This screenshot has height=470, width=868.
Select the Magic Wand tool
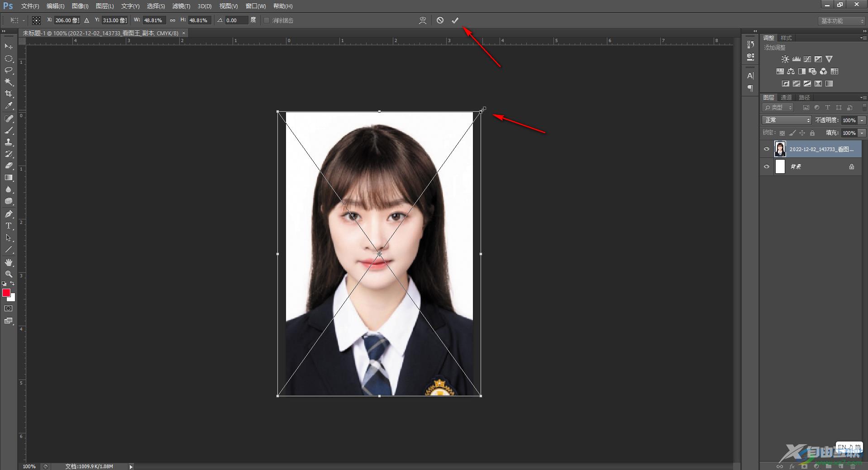(9, 82)
